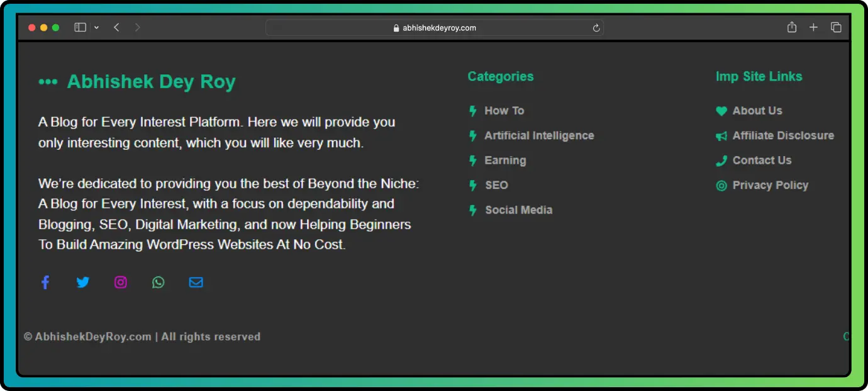Click bolt icon beside Social Media
This screenshot has width=868, height=391.
[x=473, y=210]
